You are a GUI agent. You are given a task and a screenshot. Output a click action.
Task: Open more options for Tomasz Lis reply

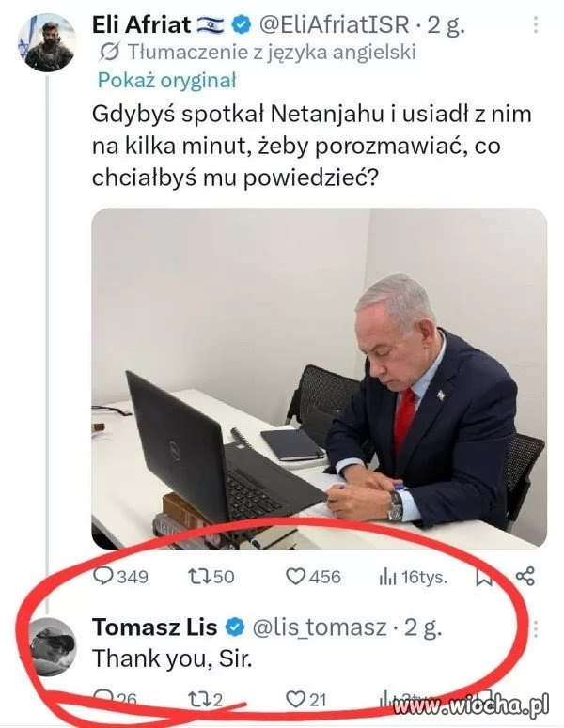coord(535,628)
